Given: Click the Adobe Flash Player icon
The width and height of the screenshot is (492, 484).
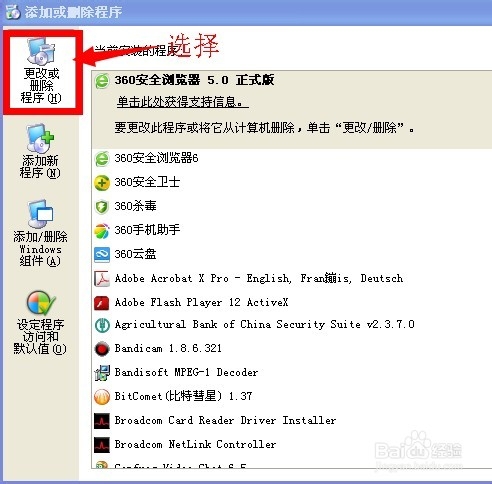Looking at the screenshot, I should [x=102, y=303].
